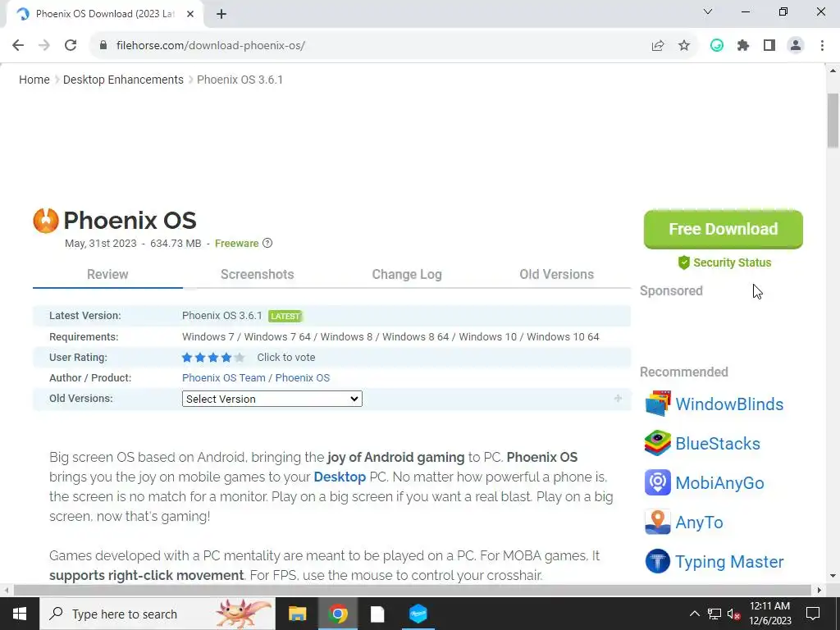Image resolution: width=840 pixels, height=630 pixels.
Task: Close the Phoenix OS Download tab
Action: 190,14
